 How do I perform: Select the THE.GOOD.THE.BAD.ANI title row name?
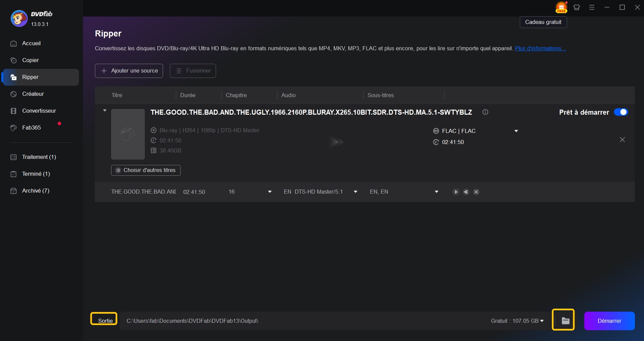[143, 192]
